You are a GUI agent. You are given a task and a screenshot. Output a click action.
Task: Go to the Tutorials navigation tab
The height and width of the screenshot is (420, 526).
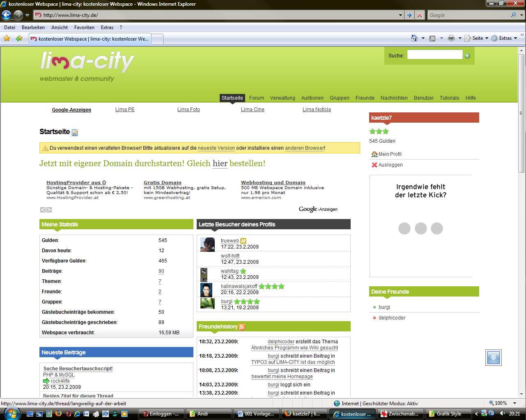(449, 98)
